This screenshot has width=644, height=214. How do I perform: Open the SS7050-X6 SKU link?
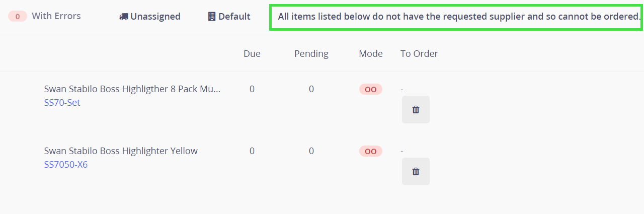tap(65, 165)
